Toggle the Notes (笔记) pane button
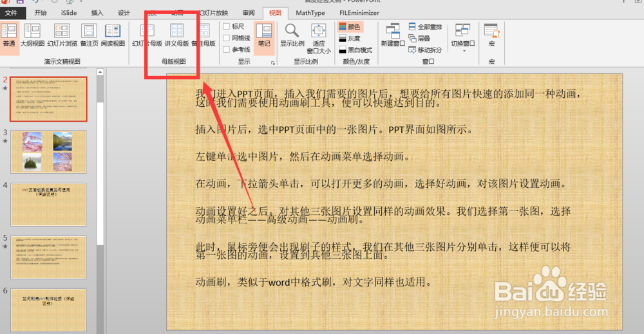 pos(264,38)
